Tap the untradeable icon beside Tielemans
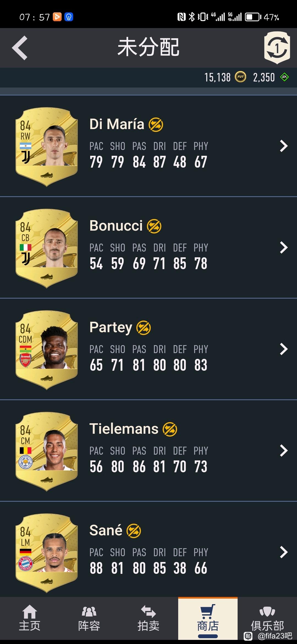This screenshot has width=297, height=644. point(170,429)
